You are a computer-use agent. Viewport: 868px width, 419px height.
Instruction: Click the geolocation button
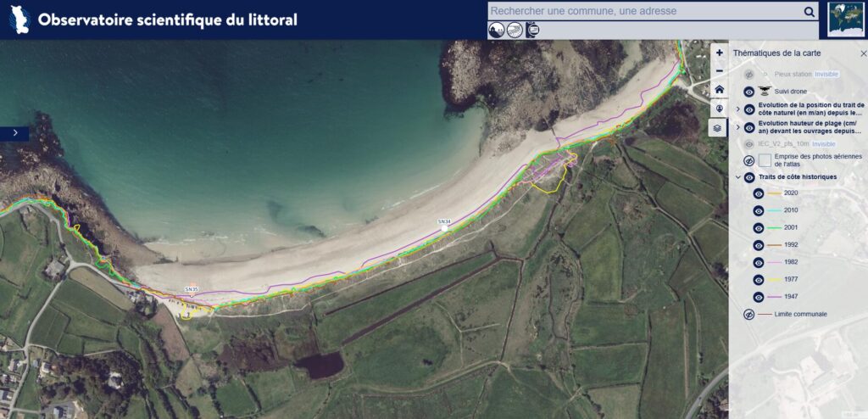click(x=719, y=109)
